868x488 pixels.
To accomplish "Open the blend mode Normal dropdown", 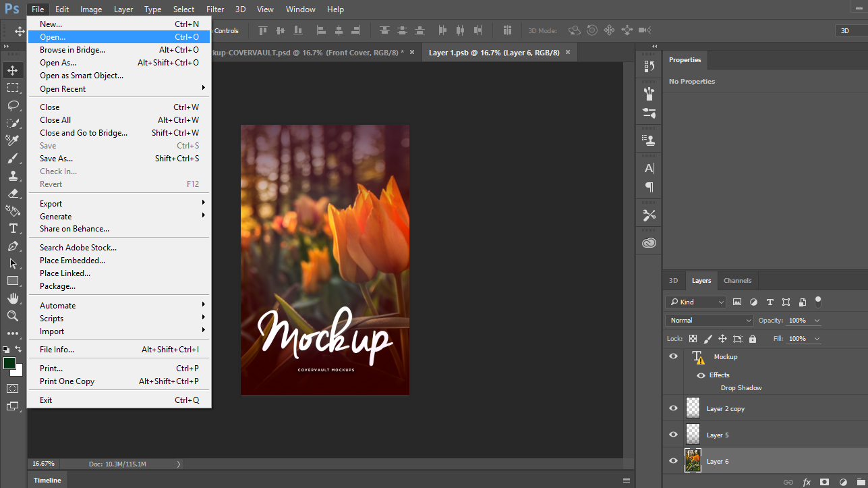I will point(709,321).
